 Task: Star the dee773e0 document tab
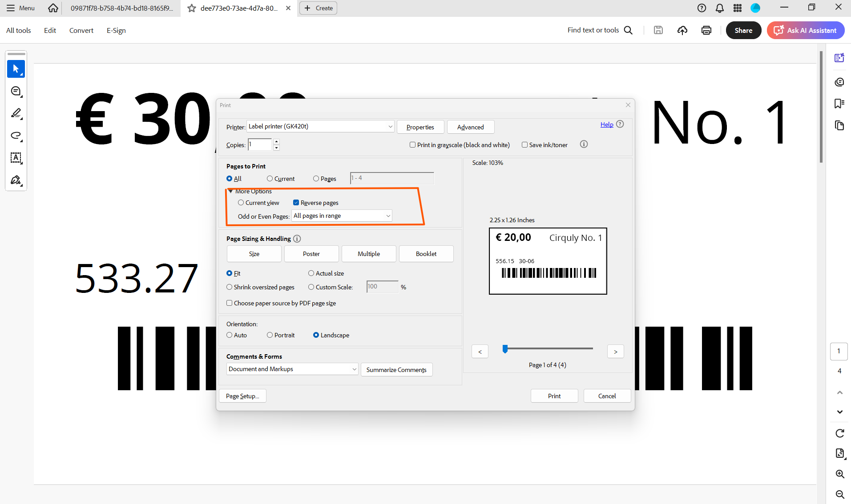tap(192, 8)
